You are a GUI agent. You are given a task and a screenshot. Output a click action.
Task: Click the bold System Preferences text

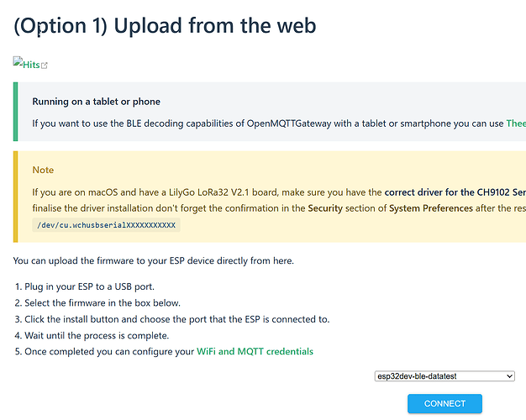point(431,208)
